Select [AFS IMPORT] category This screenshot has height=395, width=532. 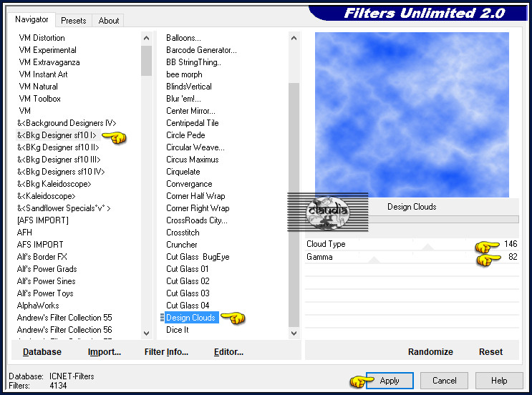point(43,220)
